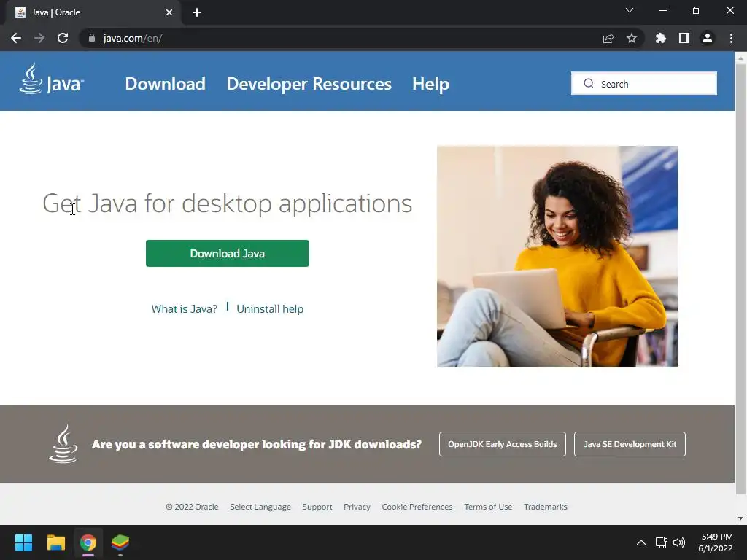The height and width of the screenshot is (560, 747).
Task: Click the Search input field
Action: tap(644, 83)
